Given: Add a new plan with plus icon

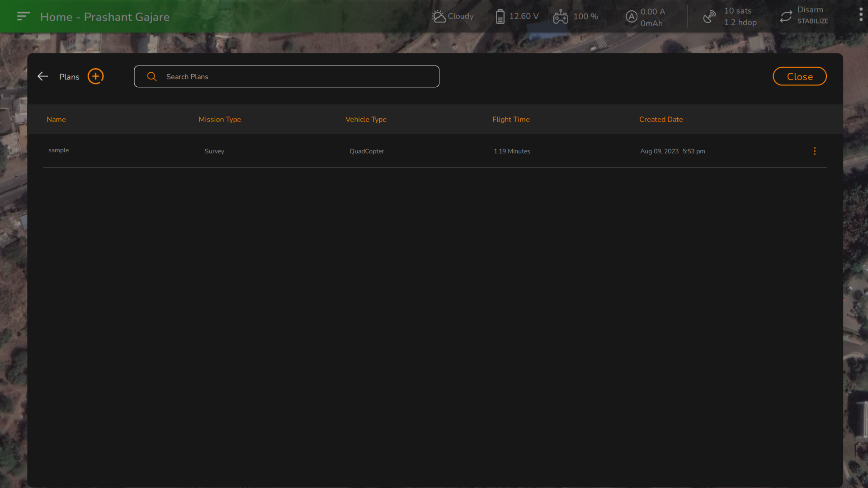Looking at the screenshot, I should coord(95,76).
